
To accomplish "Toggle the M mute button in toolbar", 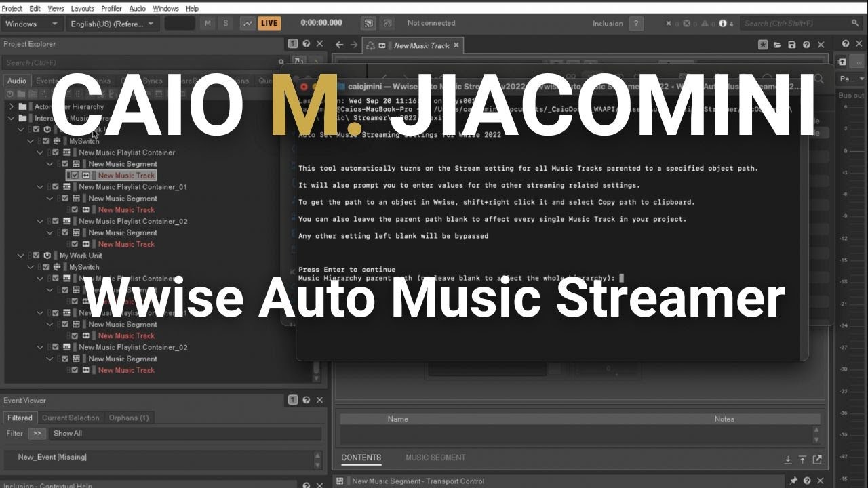I will pos(208,23).
